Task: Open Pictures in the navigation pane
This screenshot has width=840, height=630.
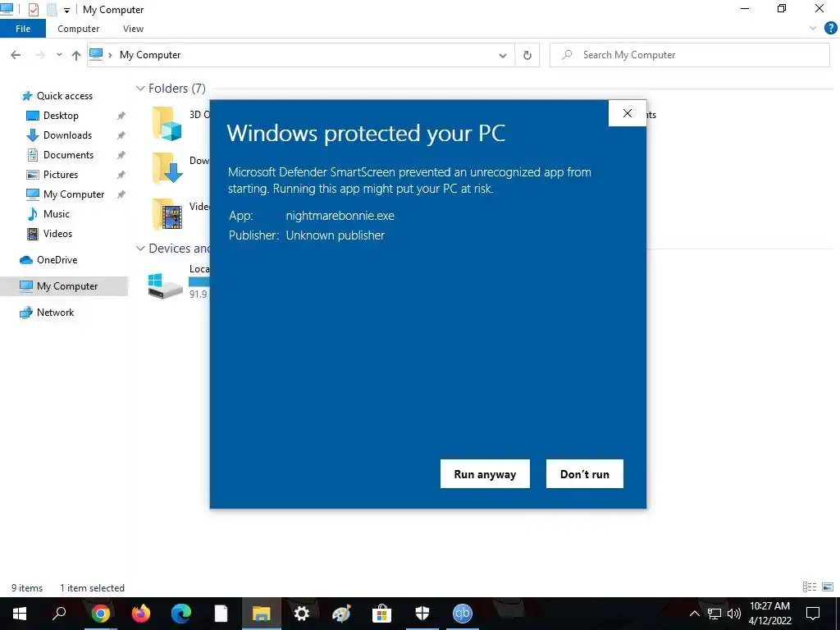Action: click(x=60, y=175)
